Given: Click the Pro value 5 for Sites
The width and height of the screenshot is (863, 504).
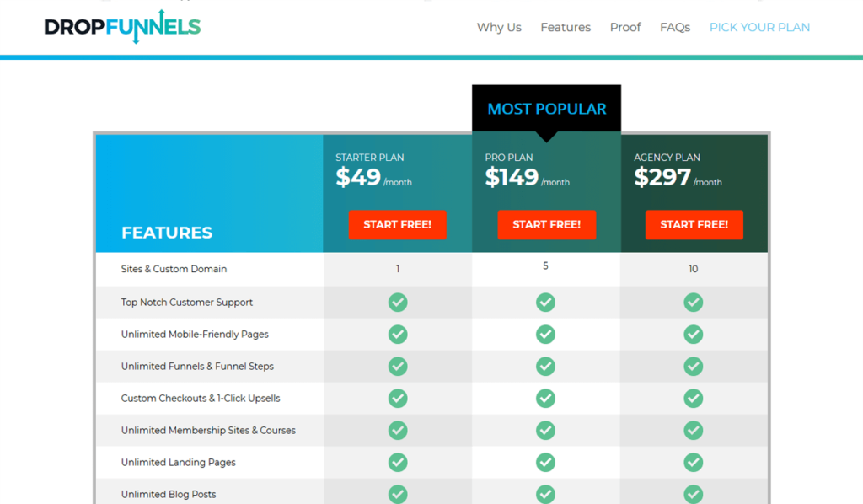Looking at the screenshot, I should [545, 265].
